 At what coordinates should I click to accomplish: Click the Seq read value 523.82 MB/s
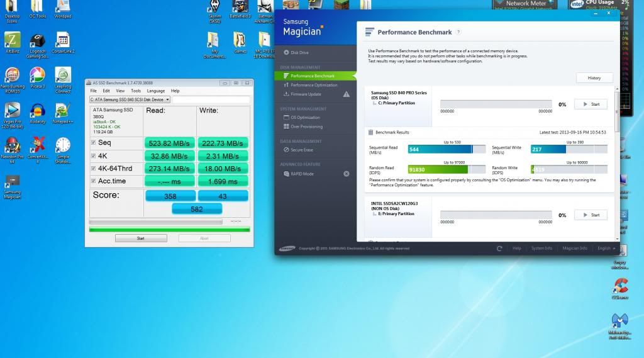[x=169, y=143]
